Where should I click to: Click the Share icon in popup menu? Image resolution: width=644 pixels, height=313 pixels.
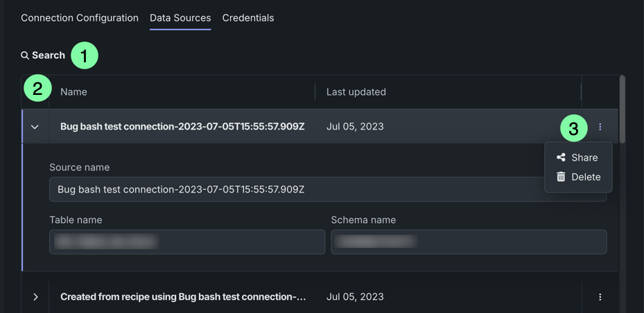pyautogui.click(x=561, y=157)
